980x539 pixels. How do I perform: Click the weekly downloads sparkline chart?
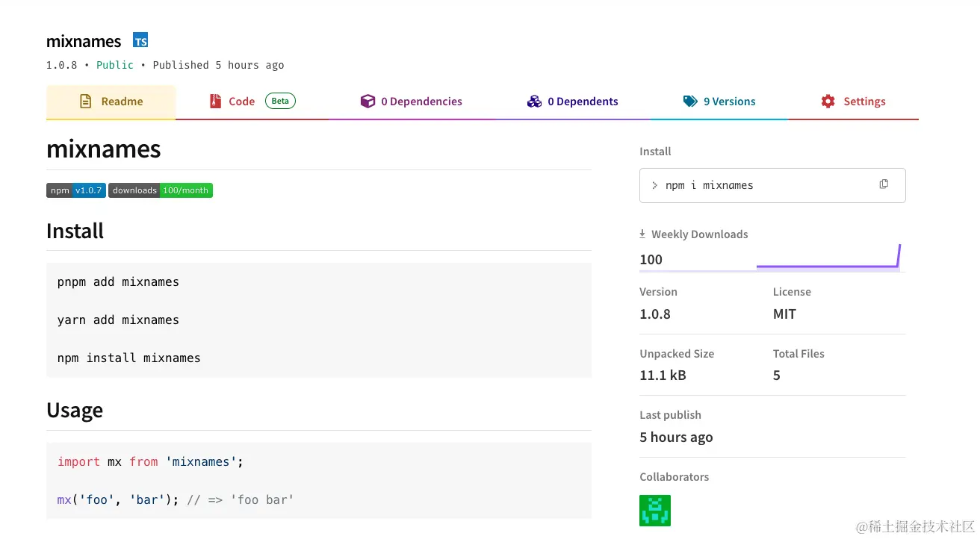(828, 256)
